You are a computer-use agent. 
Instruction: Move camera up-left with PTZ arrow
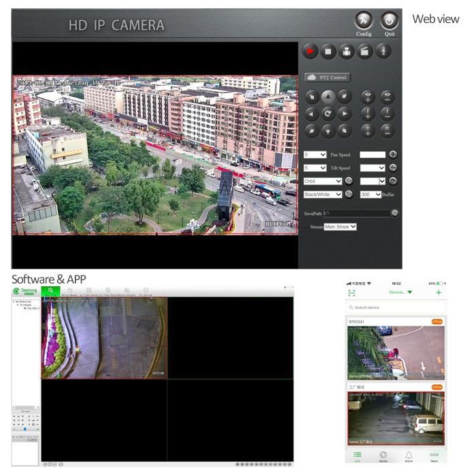311,97
